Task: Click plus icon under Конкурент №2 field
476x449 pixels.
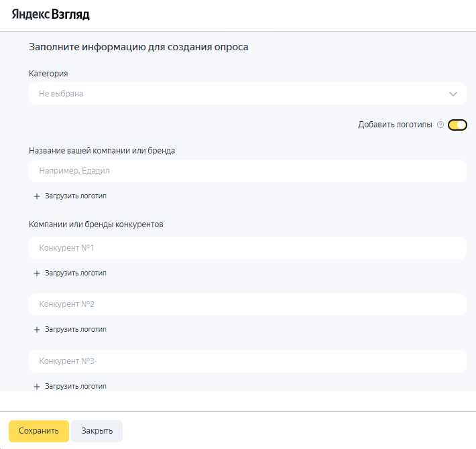Action: pos(37,330)
